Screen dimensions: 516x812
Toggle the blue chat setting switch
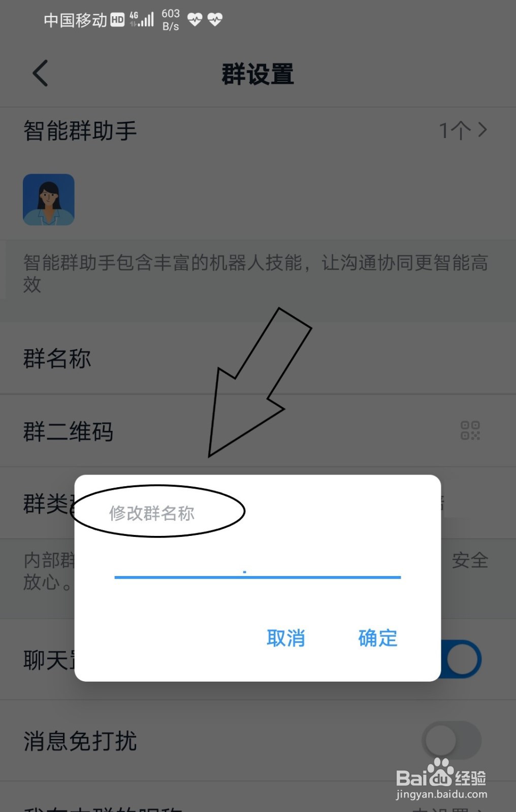461,659
